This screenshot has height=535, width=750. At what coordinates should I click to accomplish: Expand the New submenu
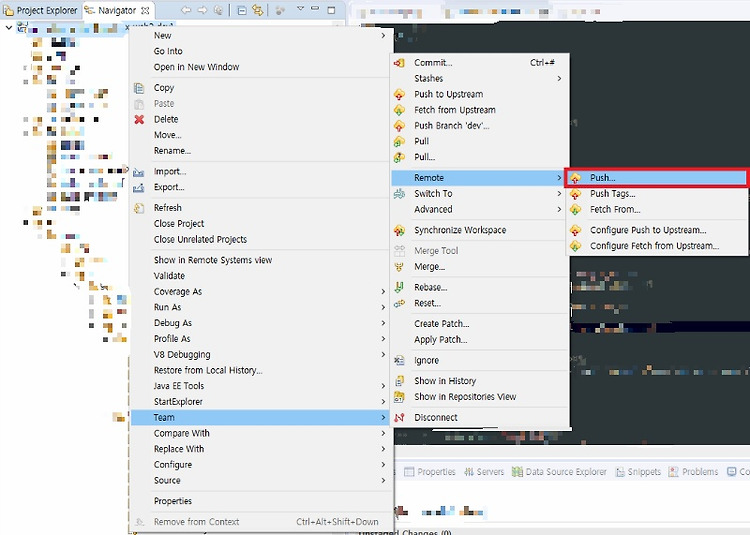pos(383,35)
